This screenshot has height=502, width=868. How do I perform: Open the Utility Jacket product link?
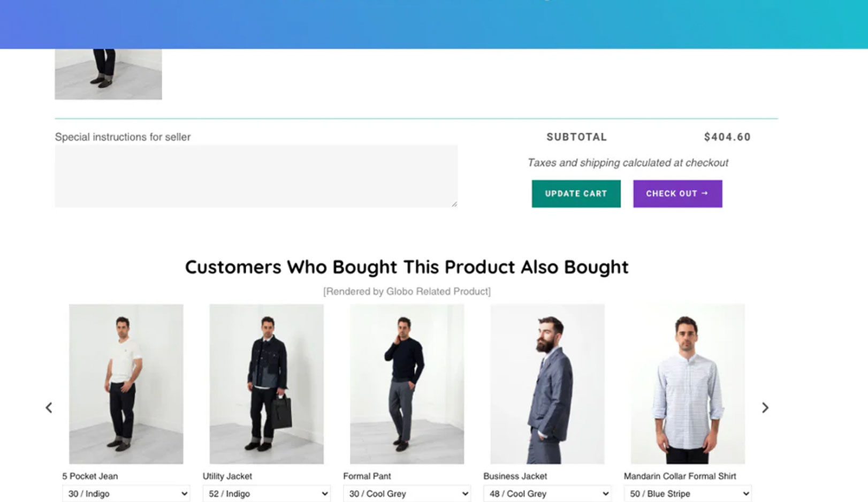(x=226, y=476)
